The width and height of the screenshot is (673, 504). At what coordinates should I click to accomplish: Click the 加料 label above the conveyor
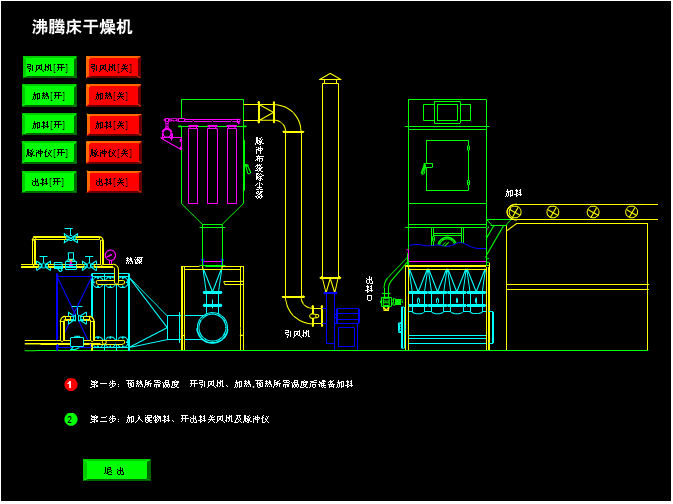514,193
